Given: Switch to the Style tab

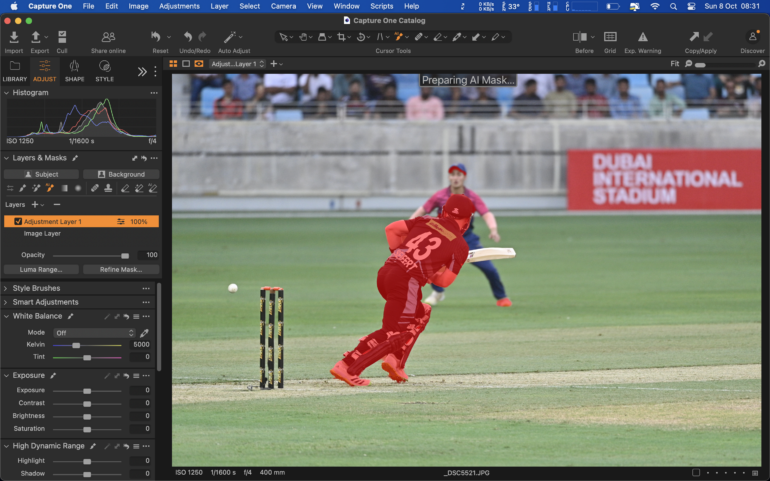Looking at the screenshot, I should coord(104,71).
